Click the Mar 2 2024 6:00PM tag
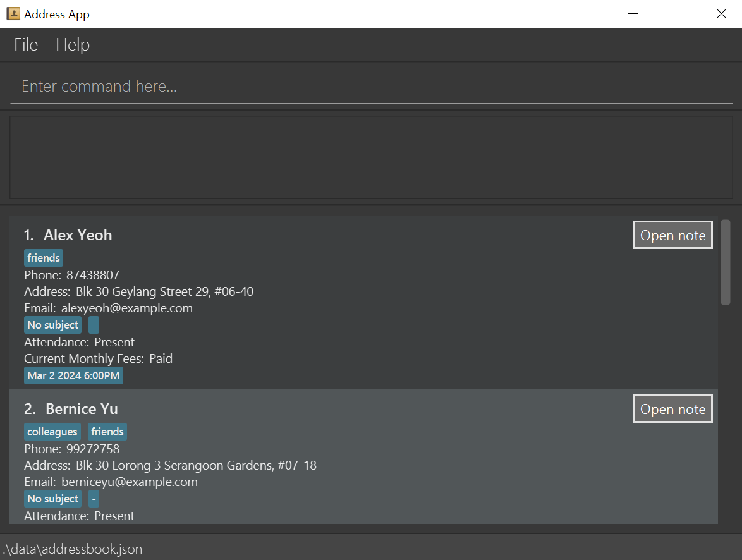Viewport: 742px width, 560px height. coord(73,375)
